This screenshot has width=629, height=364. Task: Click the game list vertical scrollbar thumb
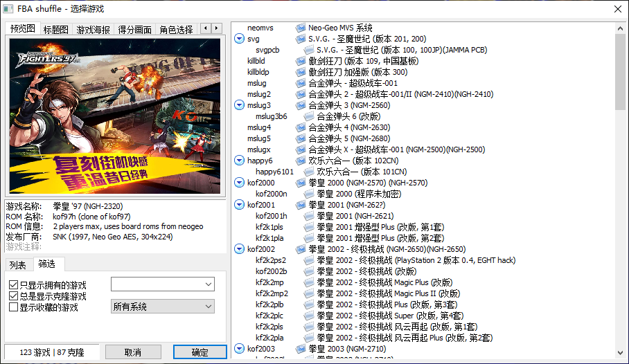coord(619,69)
